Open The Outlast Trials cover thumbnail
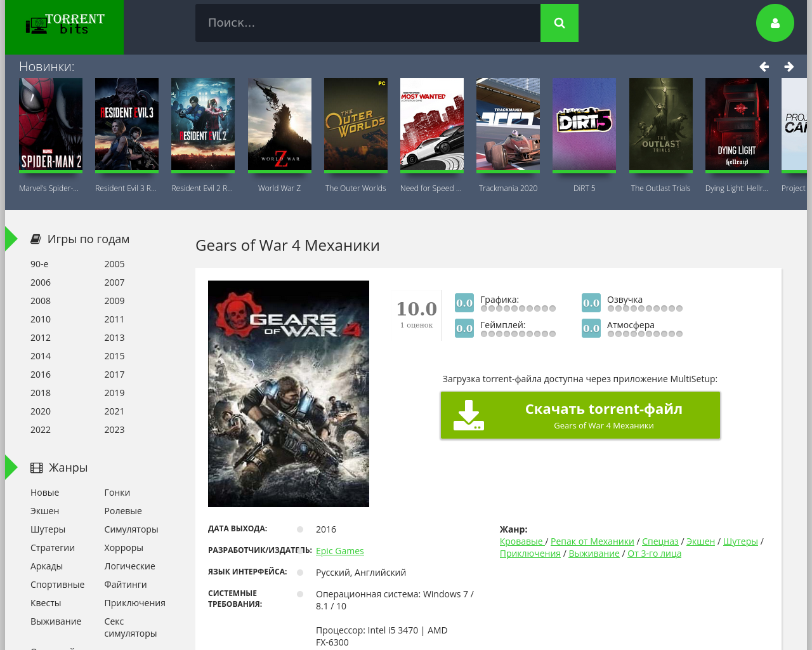Image resolution: width=812 pixels, height=650 pixels. point(661,125)
